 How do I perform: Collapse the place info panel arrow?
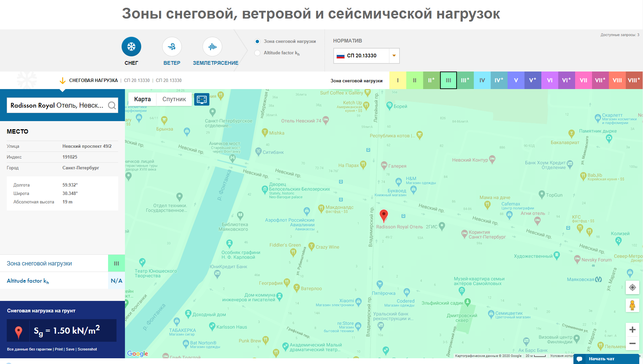point(63,90)
